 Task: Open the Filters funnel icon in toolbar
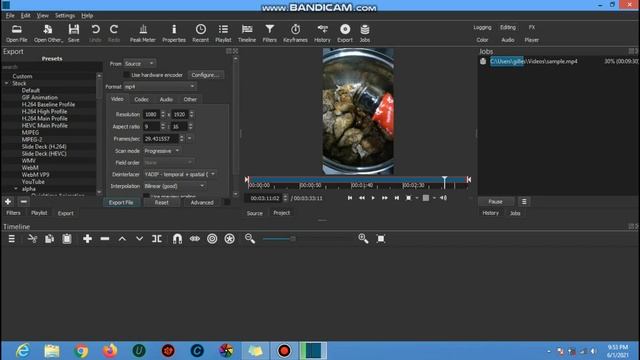point(269,33)
